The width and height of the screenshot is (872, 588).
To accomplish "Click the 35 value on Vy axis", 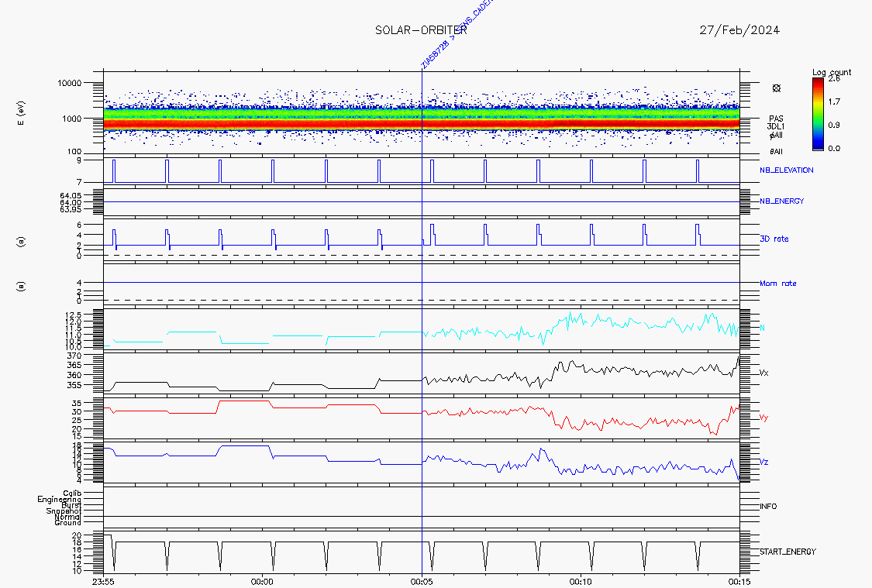I will (x=77, y=404).
